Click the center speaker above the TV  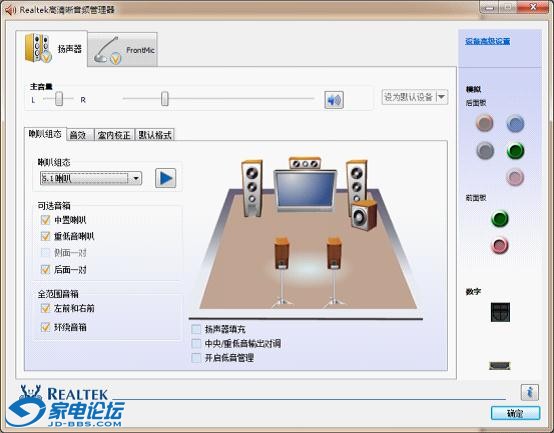(305, 163)
